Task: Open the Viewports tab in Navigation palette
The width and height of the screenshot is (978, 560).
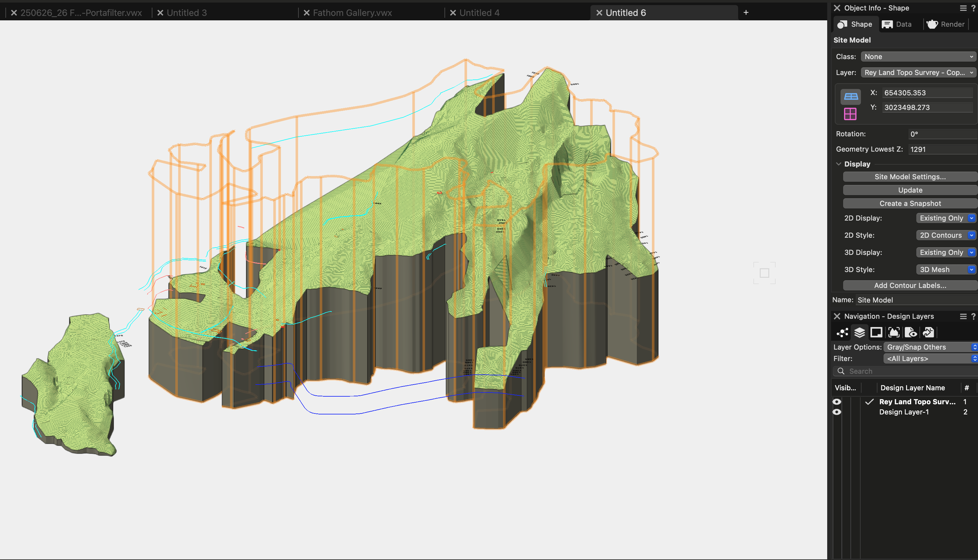Action: pos(894,332)
